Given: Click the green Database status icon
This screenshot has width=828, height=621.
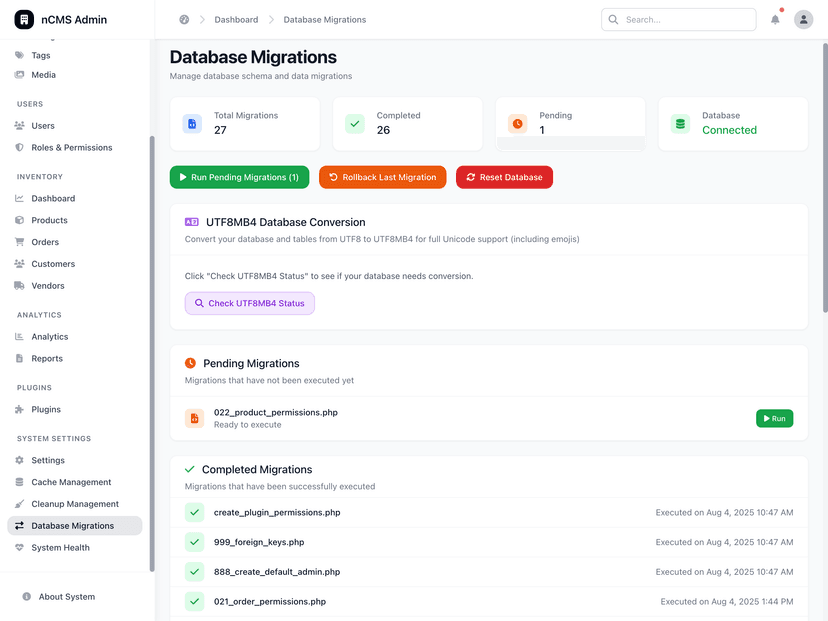Looking at the screenshot, I should click(680, 124).
